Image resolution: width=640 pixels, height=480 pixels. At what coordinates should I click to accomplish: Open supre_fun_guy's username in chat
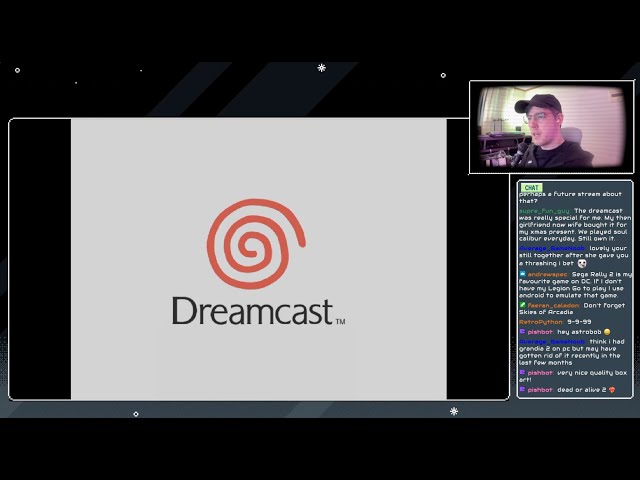tap(544, 211)
